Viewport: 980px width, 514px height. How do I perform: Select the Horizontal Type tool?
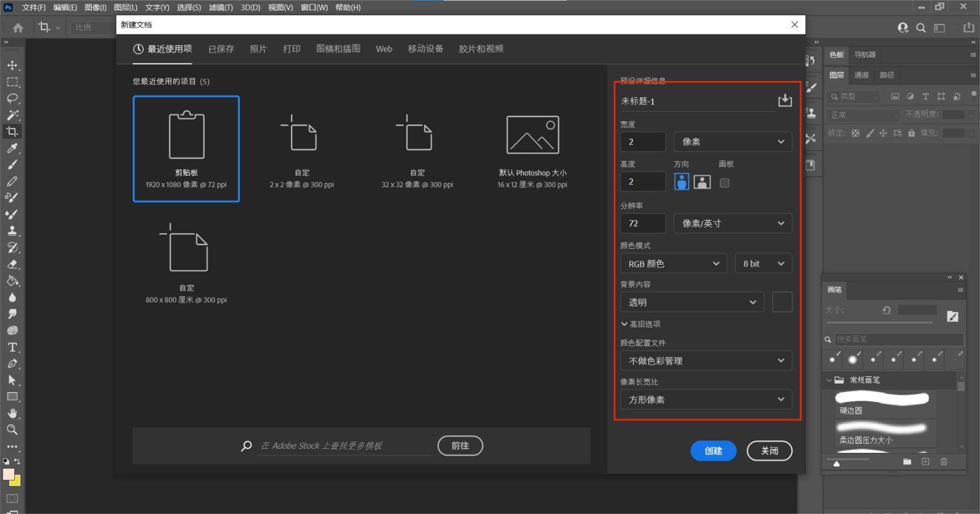tap(12, 347)
